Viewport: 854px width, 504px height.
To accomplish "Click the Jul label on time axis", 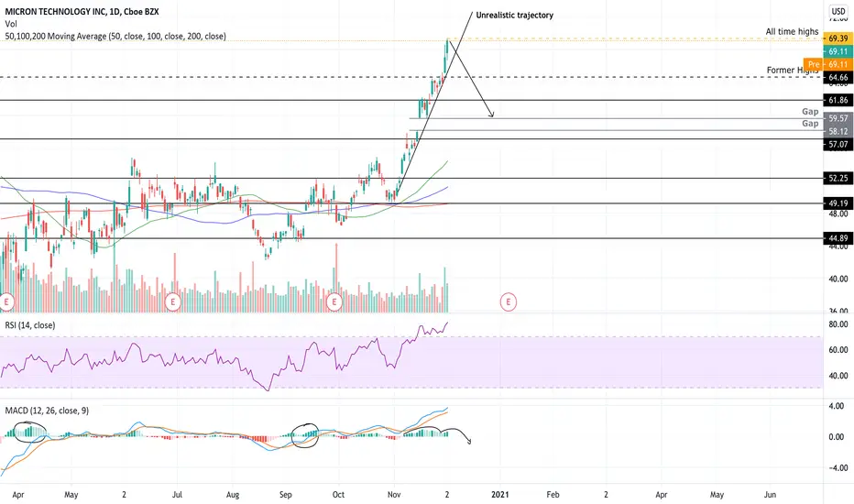I will 177,495.
